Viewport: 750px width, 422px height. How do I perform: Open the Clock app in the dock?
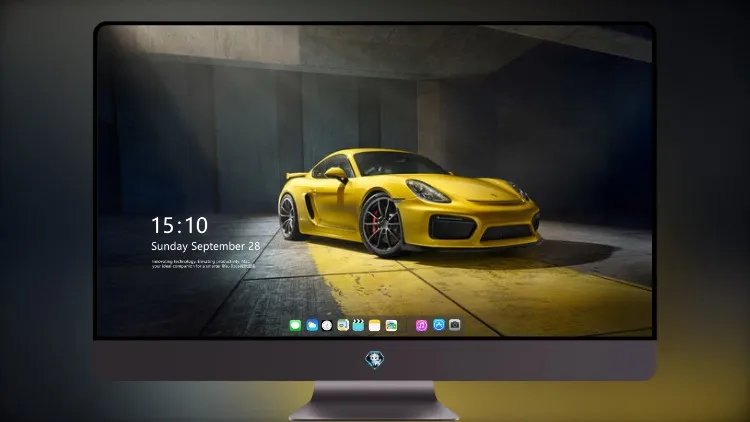(x=327, y=325)
